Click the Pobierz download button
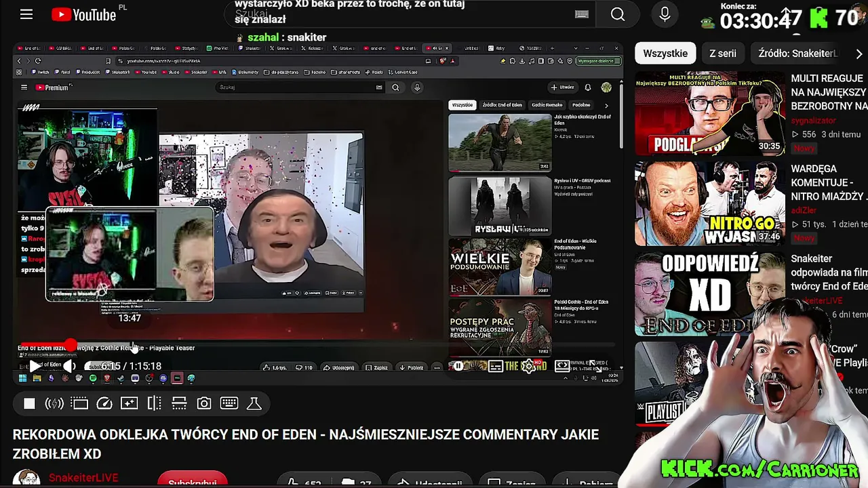Screen dimensions: 868x488 (411, 367)
